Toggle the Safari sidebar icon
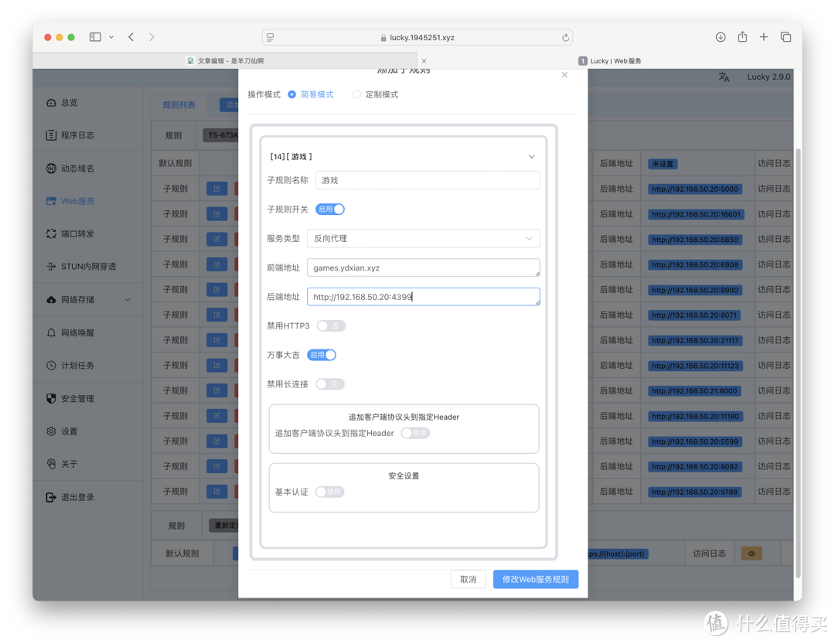The image size is (835, 644). pyautogui.click(x=95, y=37)
